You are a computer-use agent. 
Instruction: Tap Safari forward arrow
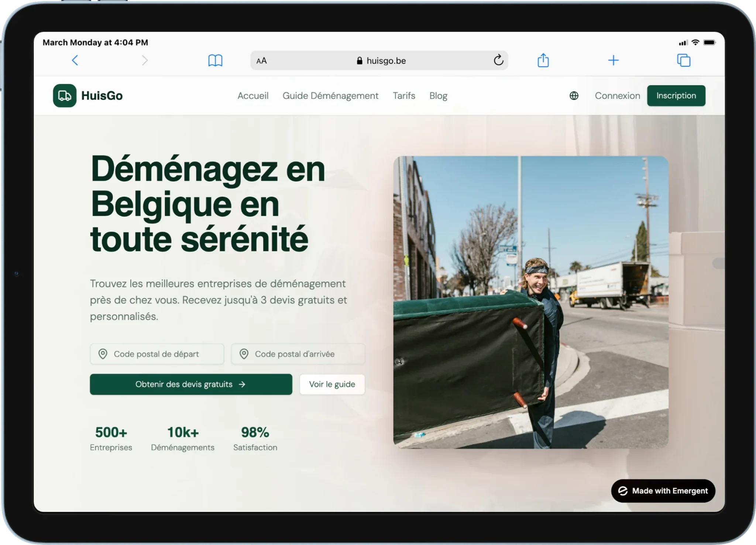pos(145,60)
